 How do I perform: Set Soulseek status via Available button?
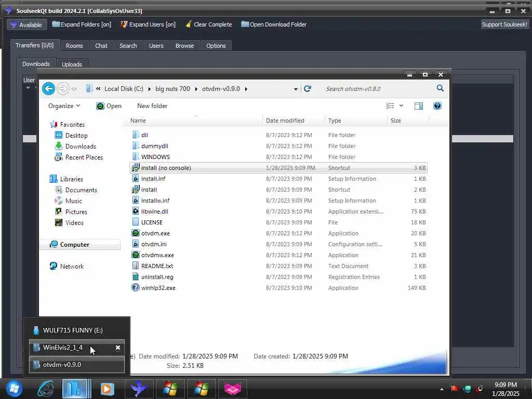pyautogui.click(x=26, y=24)
